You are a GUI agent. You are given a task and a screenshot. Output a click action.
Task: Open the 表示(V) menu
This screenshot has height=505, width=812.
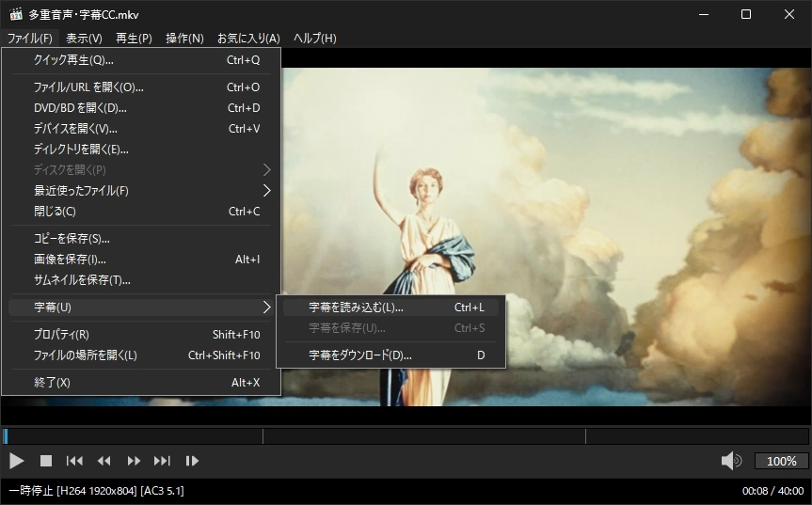coord(84,39)
